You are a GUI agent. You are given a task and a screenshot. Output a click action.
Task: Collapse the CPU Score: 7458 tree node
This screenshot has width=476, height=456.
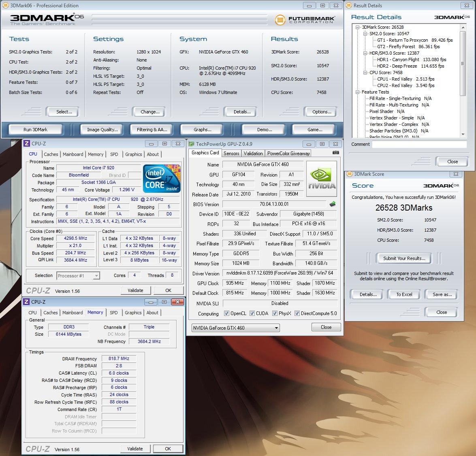click(365, 72)
